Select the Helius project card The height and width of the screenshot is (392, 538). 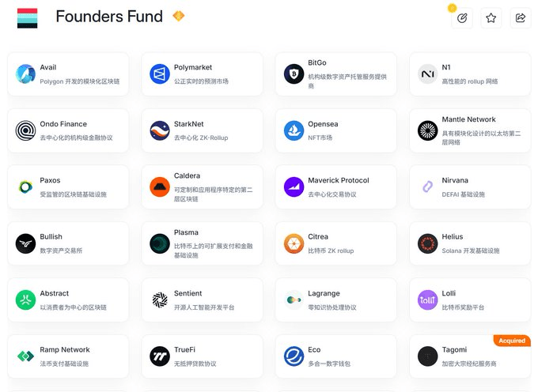470,243
